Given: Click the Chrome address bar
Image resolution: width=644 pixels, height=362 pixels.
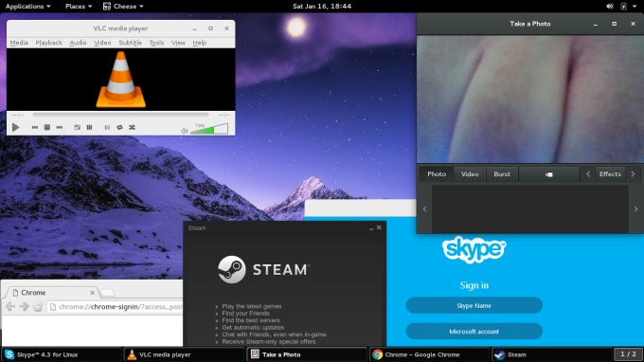Looking at the screenshot, I should (x=116, y=307).
